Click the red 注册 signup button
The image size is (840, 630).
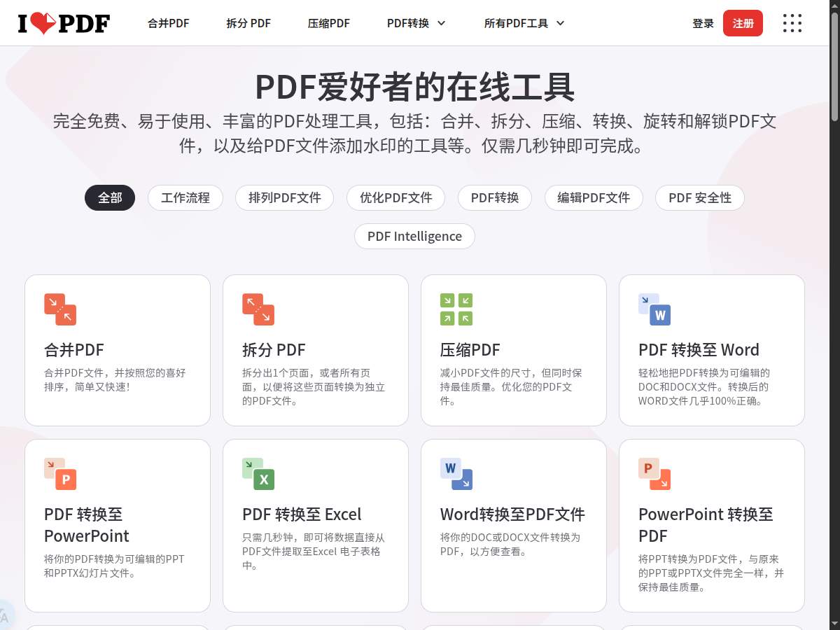click(743, 22)
